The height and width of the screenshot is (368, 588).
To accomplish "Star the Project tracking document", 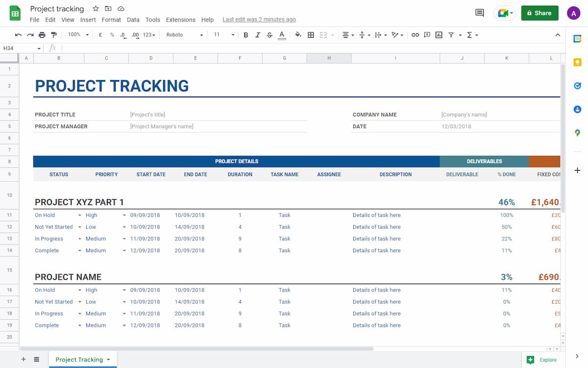I will click(96, 9).
